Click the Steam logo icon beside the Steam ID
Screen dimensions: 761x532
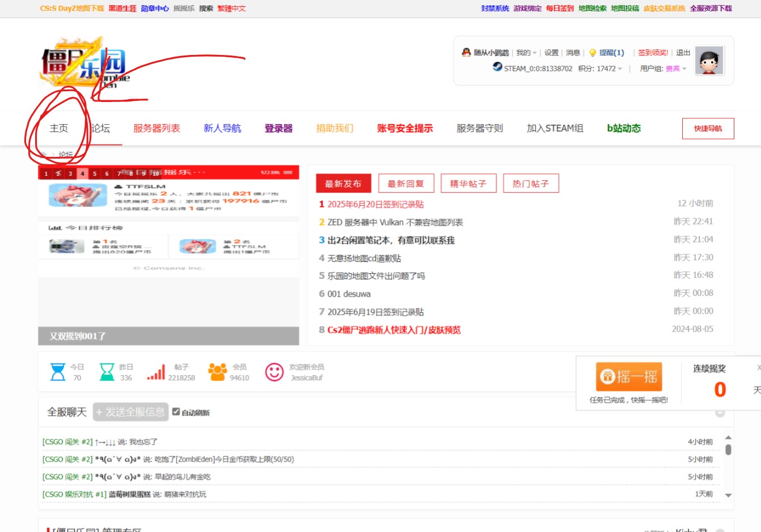point(498,67)
